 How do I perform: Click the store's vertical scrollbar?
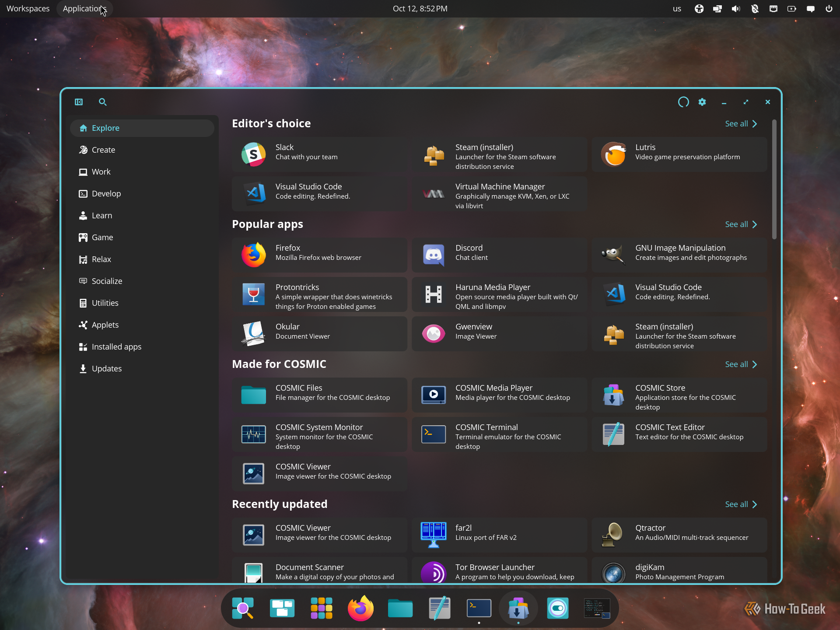[774, 179]
